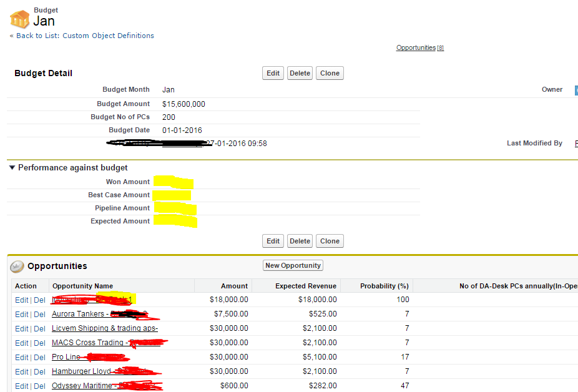Click the bottom Clone button

coord(330,241)
